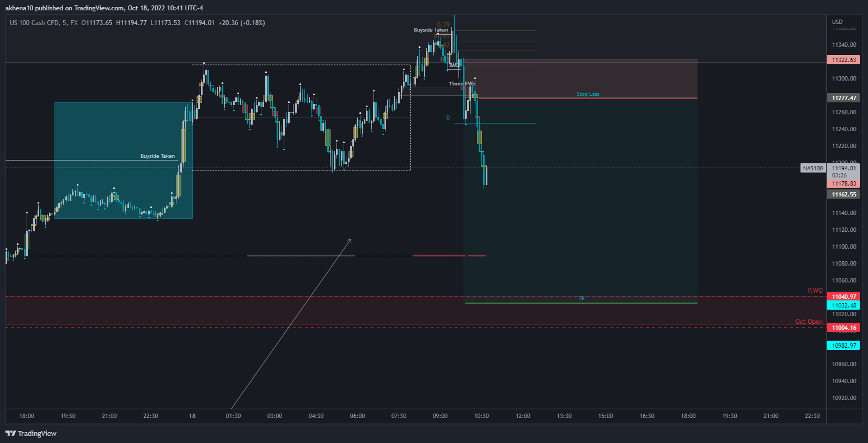868x443 pixels.
Task: Click the 10920.00 price axis tick
Action: (x=844, y=398)
